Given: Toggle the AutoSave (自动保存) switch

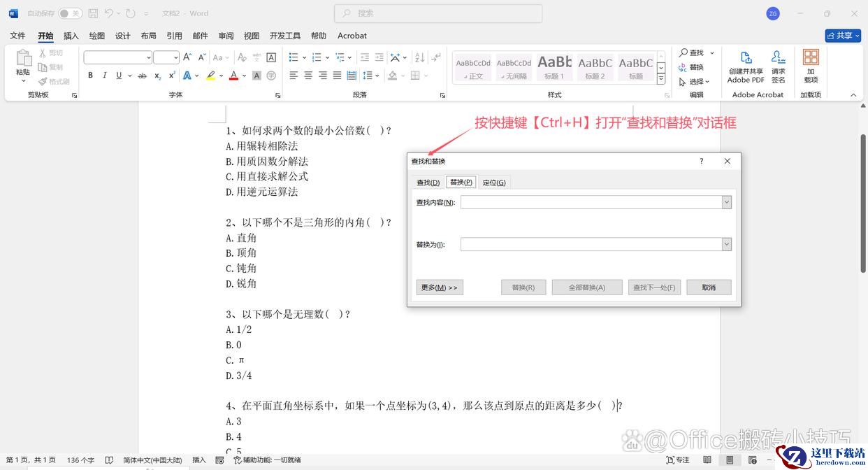Looking at the screenshot, I should tap(70, 13).
